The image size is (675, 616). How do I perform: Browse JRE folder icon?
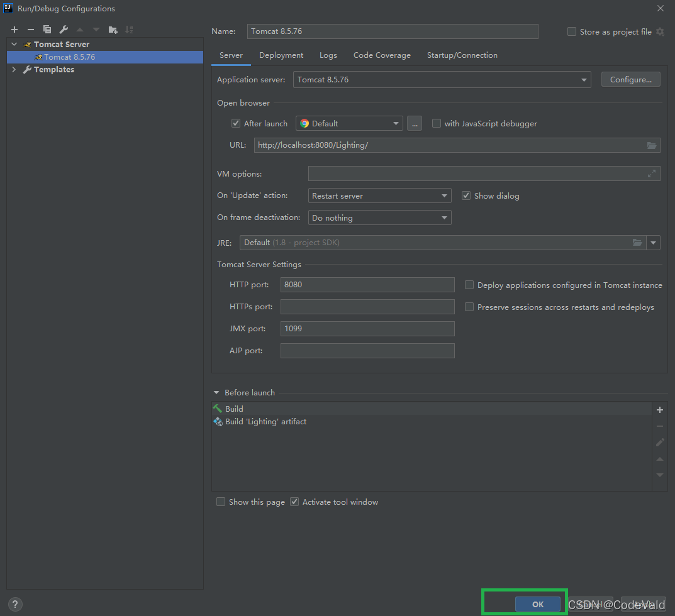pyautogui.click(x=637, y=243)
